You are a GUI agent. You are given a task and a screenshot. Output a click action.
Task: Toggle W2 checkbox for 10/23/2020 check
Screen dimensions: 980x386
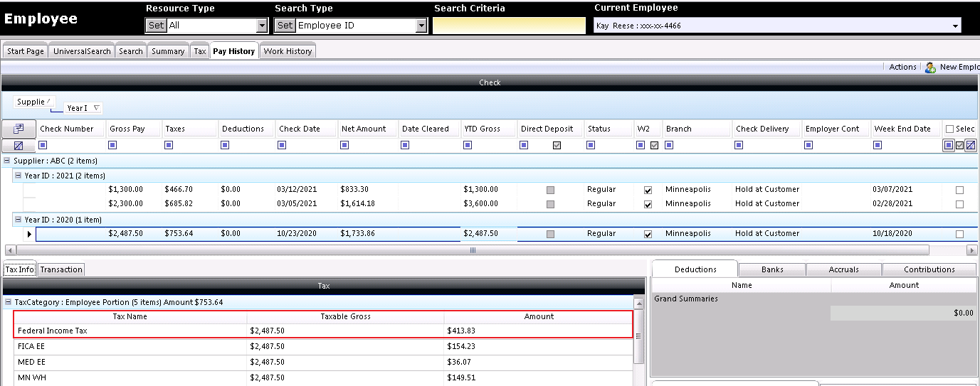pos(648,235)
